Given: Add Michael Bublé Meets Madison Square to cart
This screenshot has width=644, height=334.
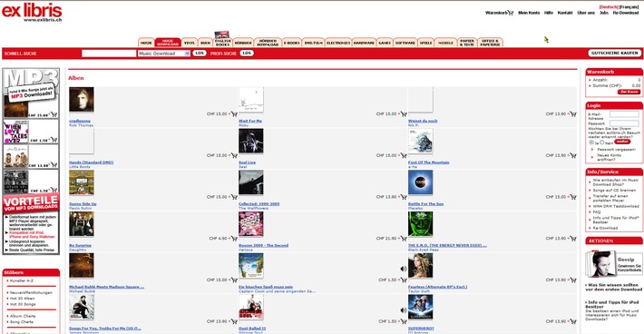Looking at the screenshot, I should 234,280.
